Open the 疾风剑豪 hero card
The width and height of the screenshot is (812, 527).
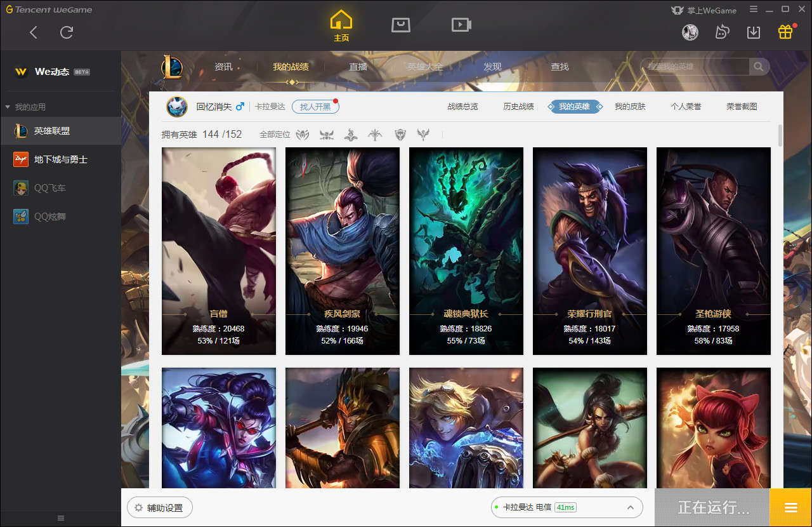[x=343, y=251]
